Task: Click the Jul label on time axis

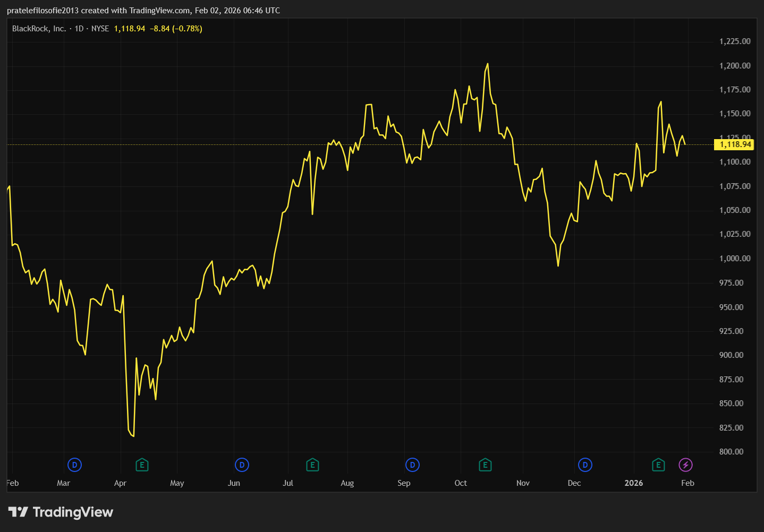Action: (288, 483)
